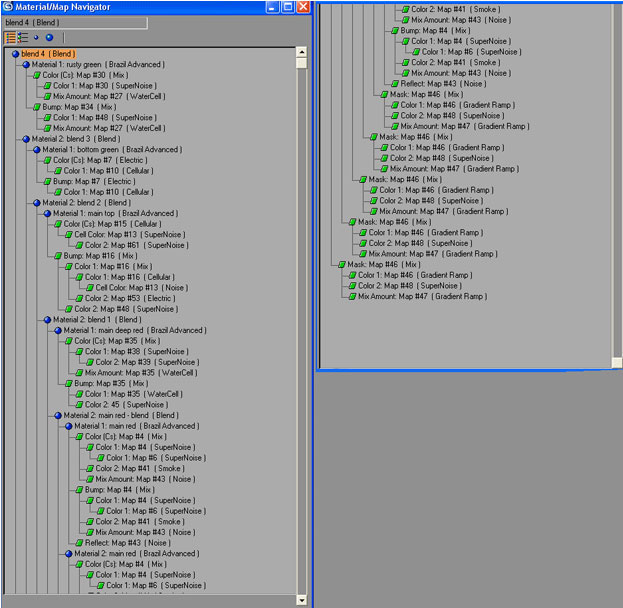Switch to View List mode icon
Screen dimensions: 623x608
tap(10, 37)
